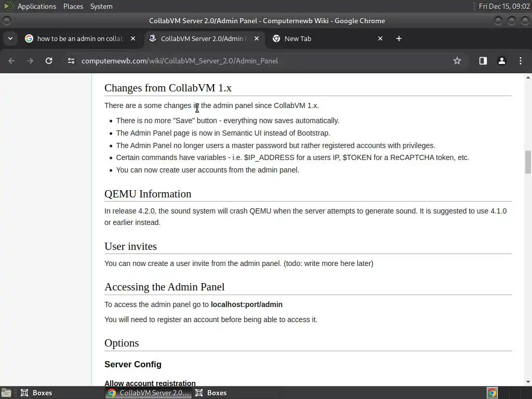Open site information icon in address bar
Image resolution: width=532 pixels, height=399 pixels.
point(71,61)
